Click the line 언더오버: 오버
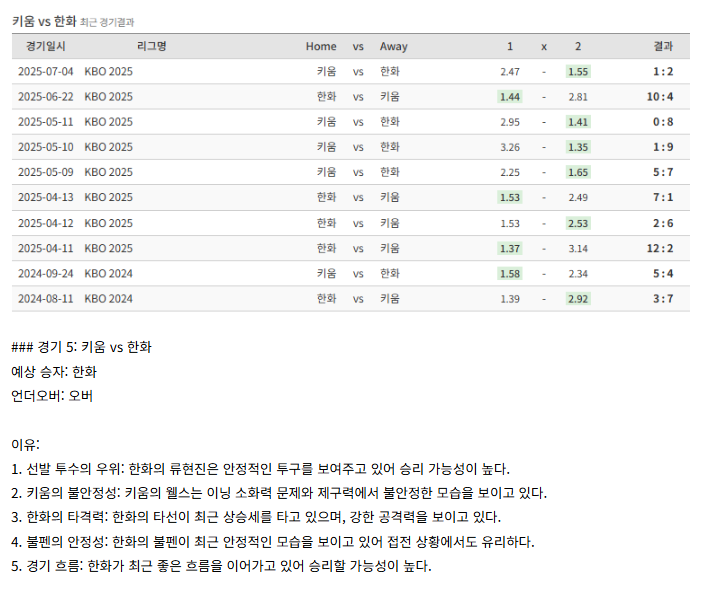This screenshot has height=591, width=703. pos(52,396)
